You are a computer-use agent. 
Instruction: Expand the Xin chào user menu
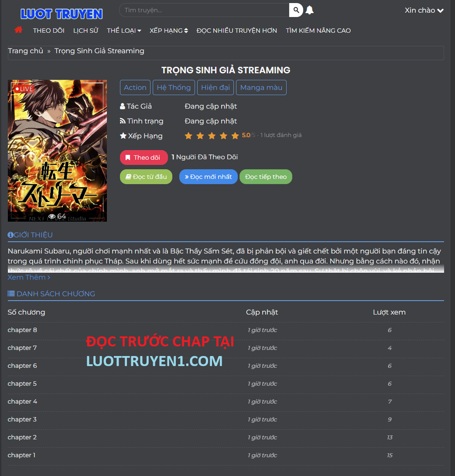pyautogui.click(x=424, y=10)
